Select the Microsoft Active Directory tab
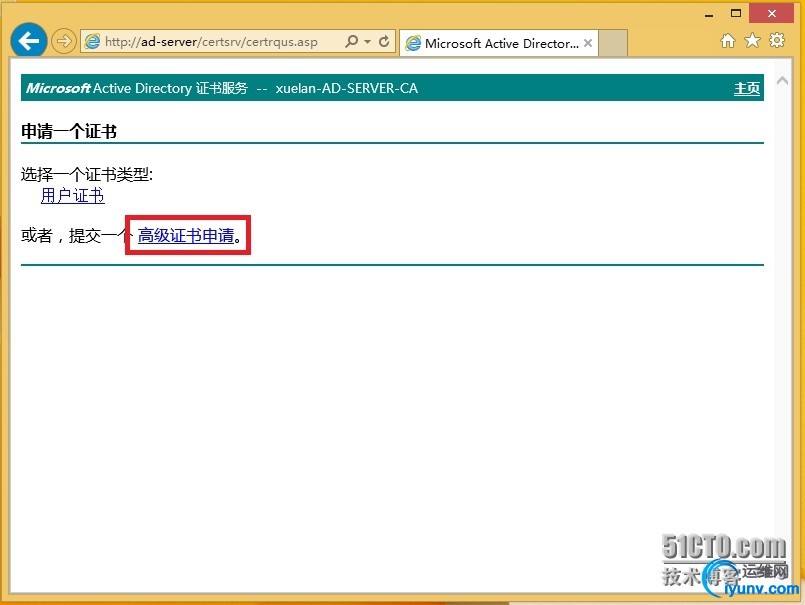Image resolution: width=805 pixels, height=605 pixels. (499, 44)
